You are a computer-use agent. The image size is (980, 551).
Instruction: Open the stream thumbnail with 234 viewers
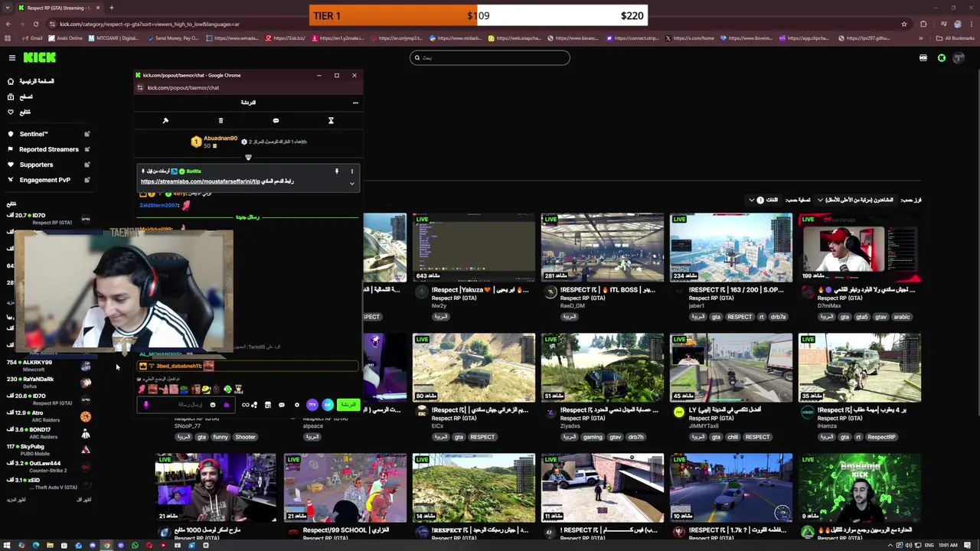731,248
